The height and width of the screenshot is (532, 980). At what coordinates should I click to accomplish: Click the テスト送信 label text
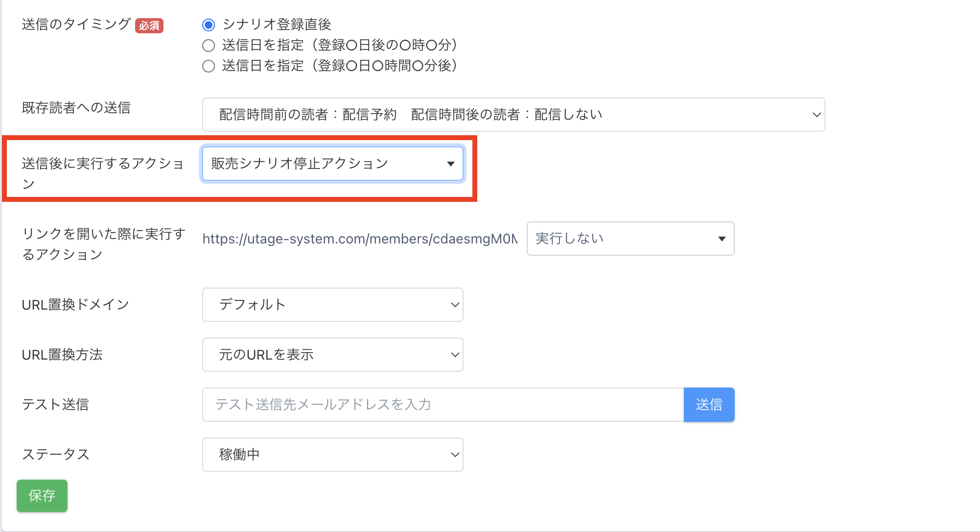pyautogui.click(x=55, y=405)
